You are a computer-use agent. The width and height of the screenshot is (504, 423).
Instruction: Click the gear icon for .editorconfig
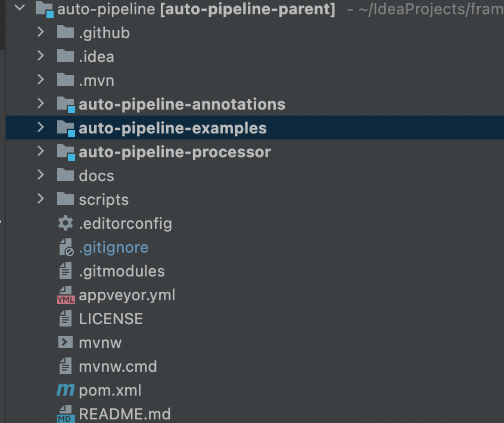66,223
